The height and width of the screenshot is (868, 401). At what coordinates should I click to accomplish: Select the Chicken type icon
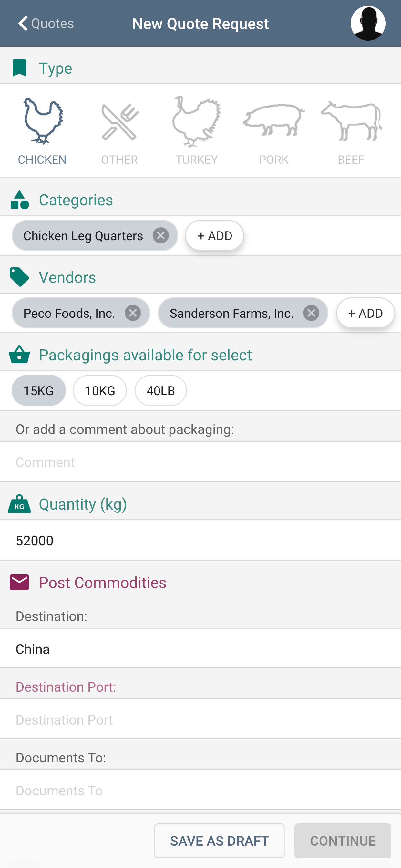point(42,121)
